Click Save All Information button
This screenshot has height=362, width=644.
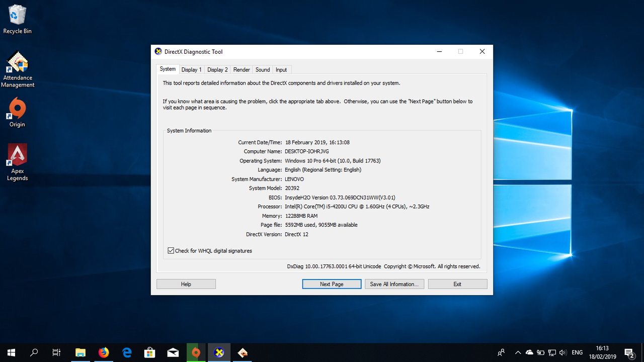pyautogui.click(x=394, y=284)
